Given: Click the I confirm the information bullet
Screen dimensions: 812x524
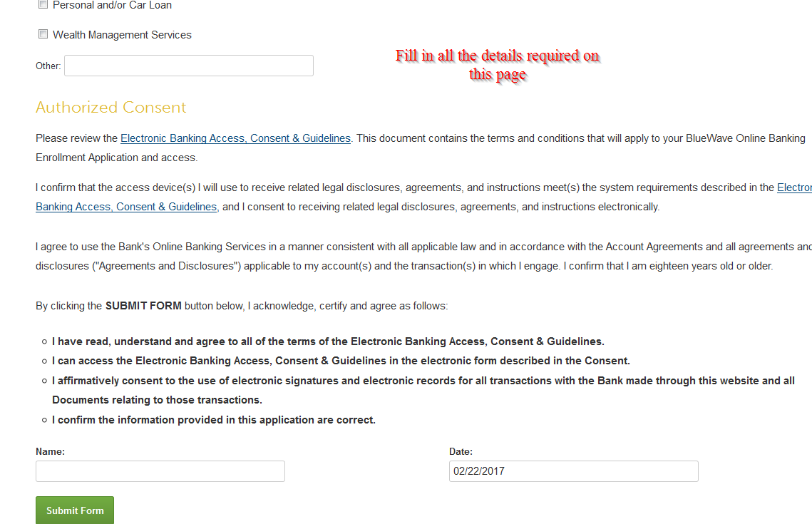Looking at the screenshot, I should pyautogui.click(x=214, y=420).
